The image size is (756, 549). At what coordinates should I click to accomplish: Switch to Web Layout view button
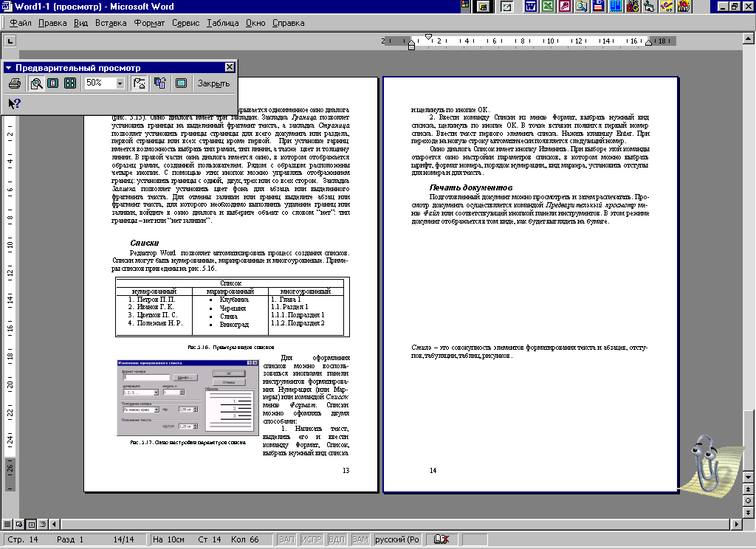click(x=18, y=524)
